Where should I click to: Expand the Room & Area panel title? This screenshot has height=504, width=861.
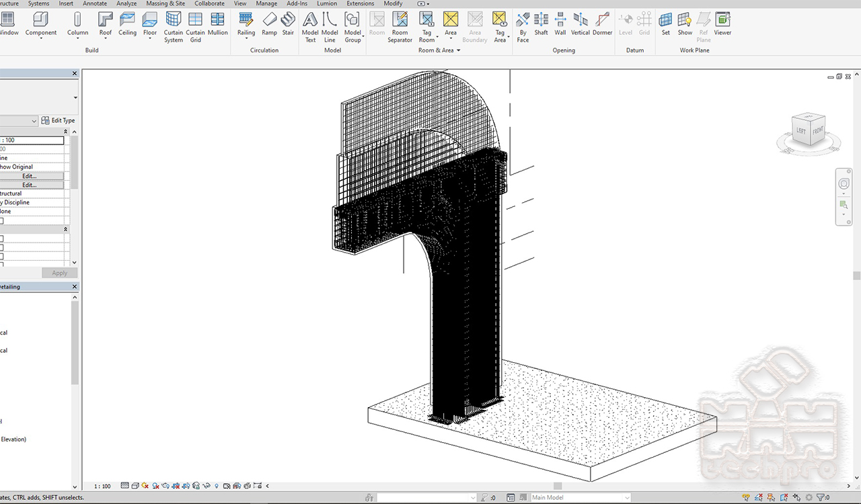(439, 50)
